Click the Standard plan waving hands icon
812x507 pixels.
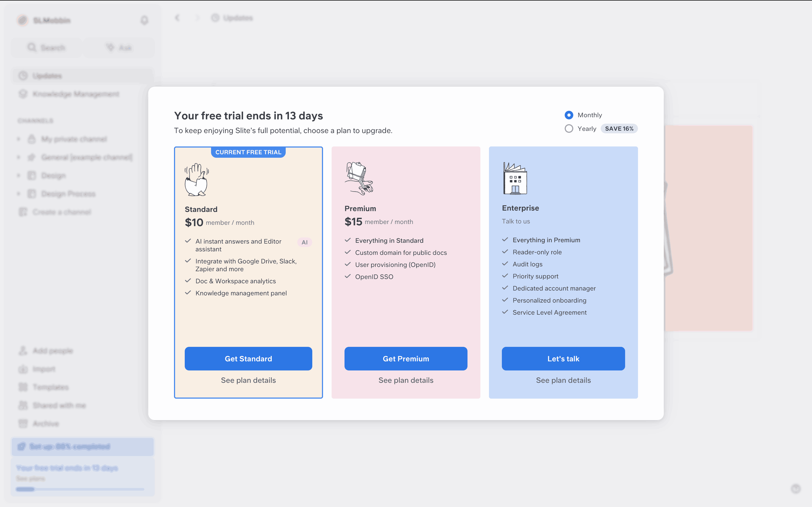tap(197, 179)
